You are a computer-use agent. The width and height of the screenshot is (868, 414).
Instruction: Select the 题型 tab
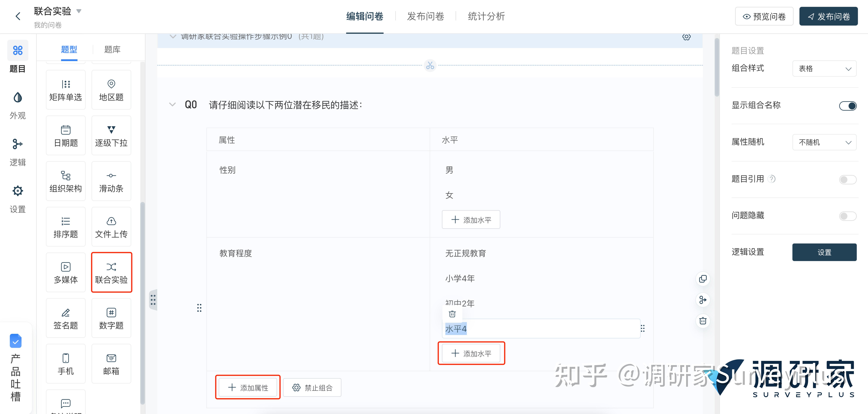(69, 50)
